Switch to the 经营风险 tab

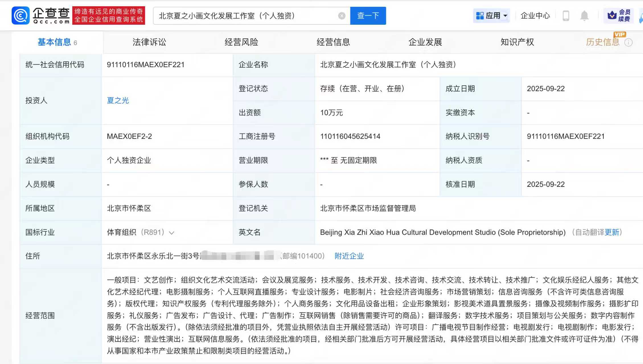[241, 42]
